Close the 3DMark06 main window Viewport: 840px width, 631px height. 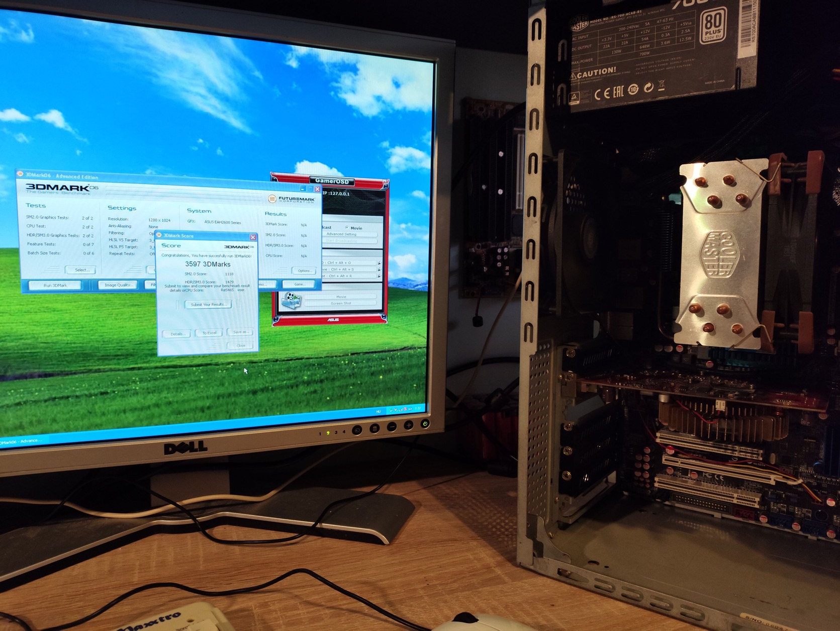click(317, 189)
